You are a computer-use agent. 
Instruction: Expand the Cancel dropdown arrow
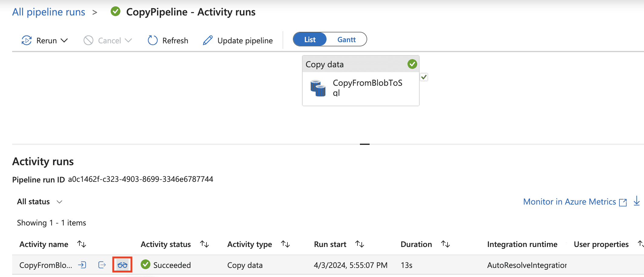click(x=129, y=40)
